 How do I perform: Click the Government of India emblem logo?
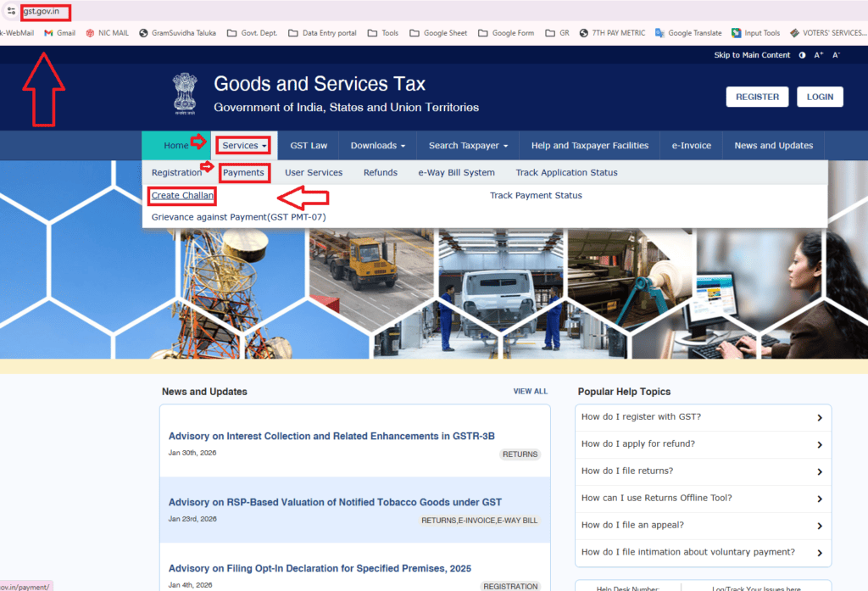click(x=183, y=93)
